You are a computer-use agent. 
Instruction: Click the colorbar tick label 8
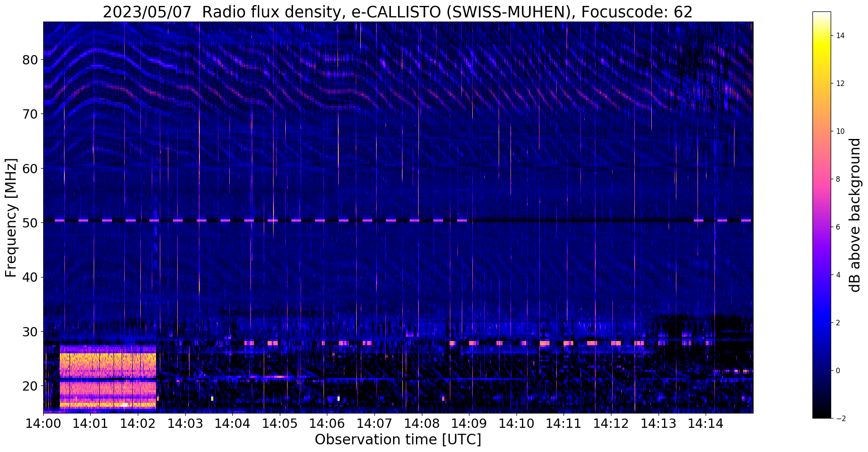[x=837, y=179]
